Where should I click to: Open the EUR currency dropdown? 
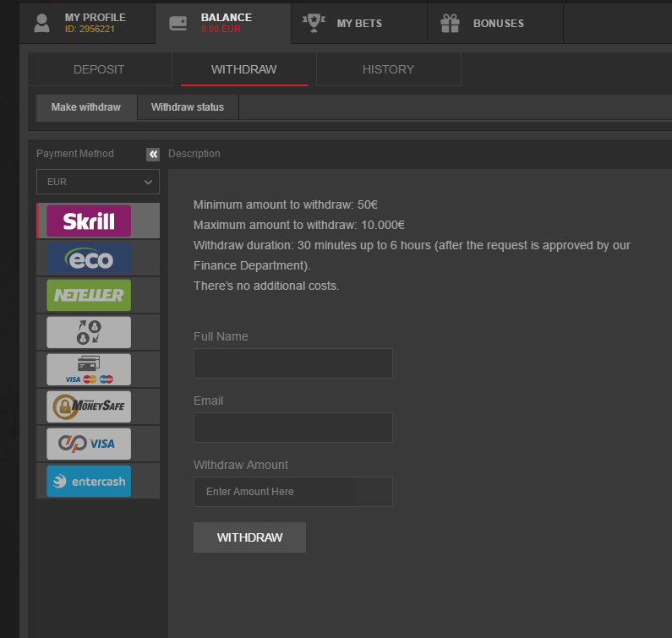pos(98,182)
